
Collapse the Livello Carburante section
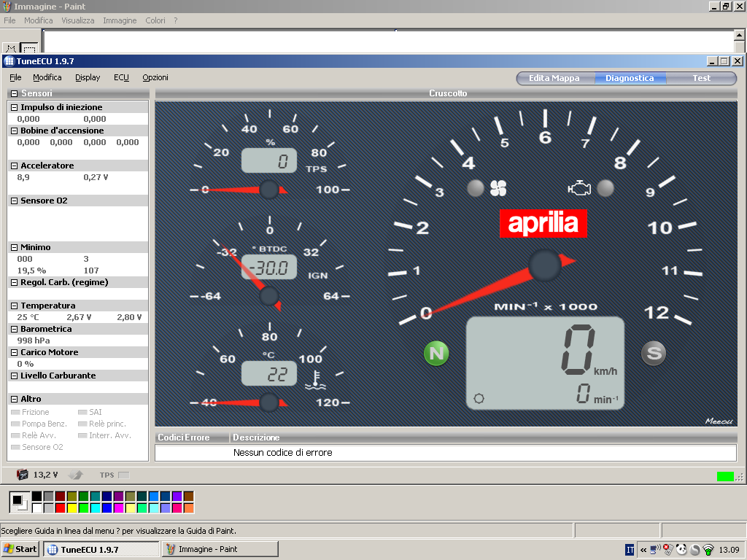[x=15, y=376]
